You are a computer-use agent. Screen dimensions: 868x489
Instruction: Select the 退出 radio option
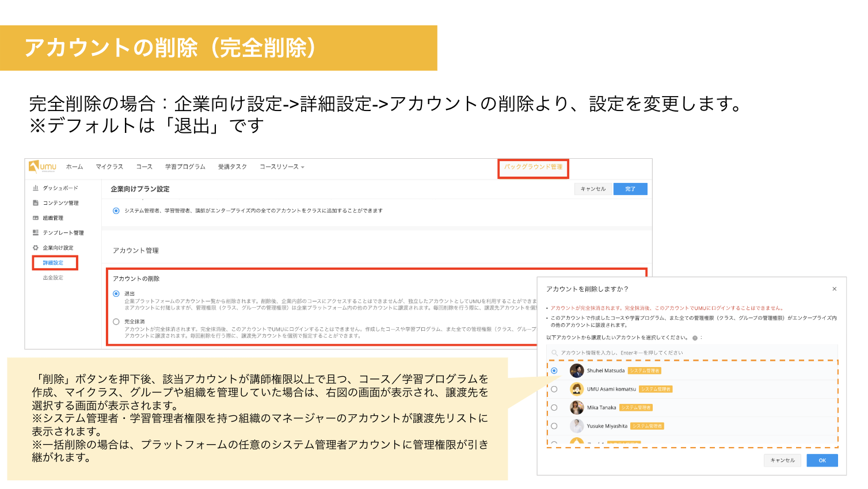tap(116, 294)
